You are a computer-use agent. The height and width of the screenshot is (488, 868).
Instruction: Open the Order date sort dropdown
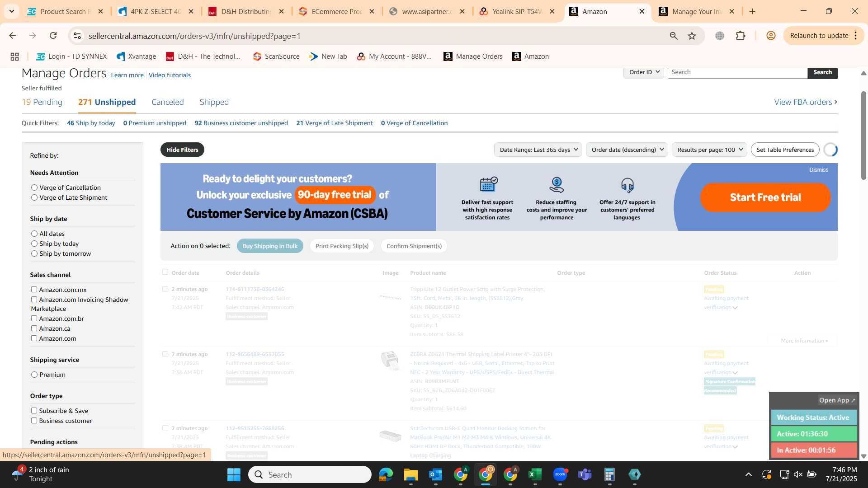coord(627,150)
